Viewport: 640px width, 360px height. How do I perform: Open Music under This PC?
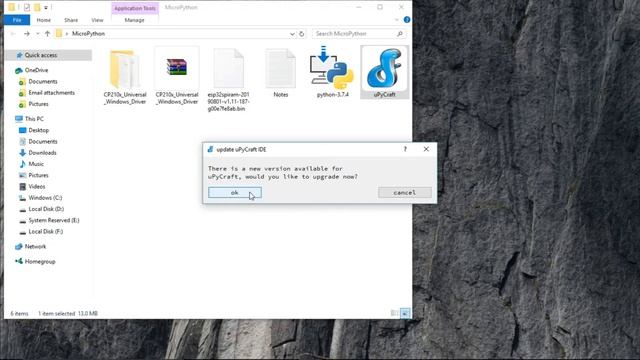click(x=36, y=164)
